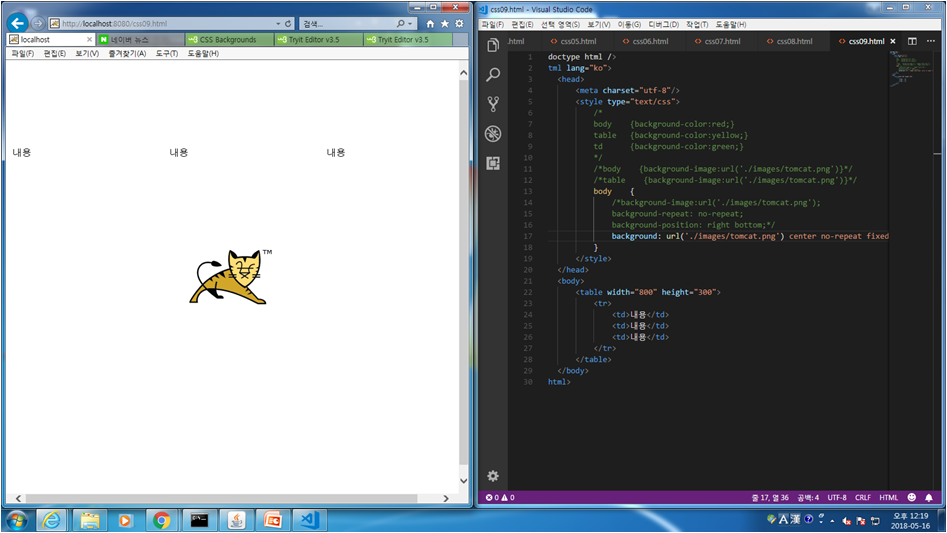This screenshot has width=947, height=533.
Task: Open the Extensions view in VS Code
Action: point(493,163)
